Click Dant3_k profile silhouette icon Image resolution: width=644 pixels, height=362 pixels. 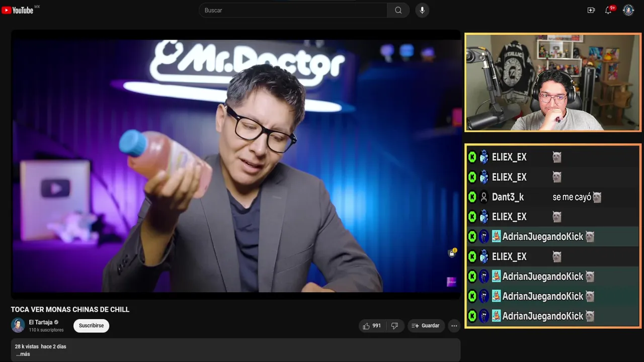coord(484,197)
